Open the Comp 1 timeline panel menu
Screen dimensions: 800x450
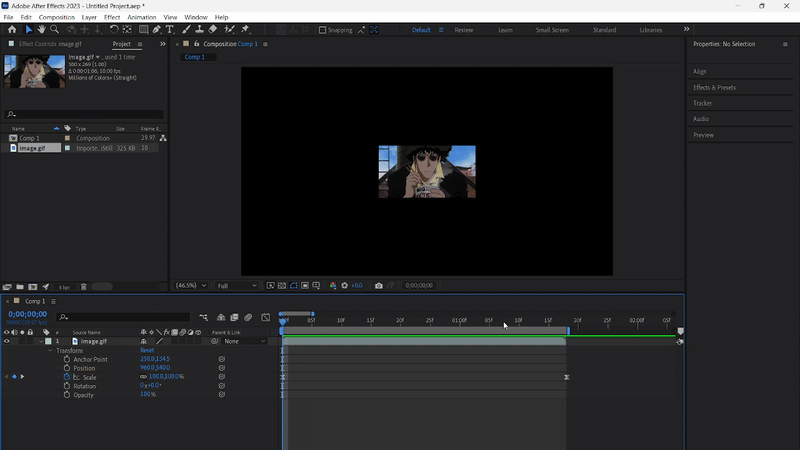coord(53,301)
